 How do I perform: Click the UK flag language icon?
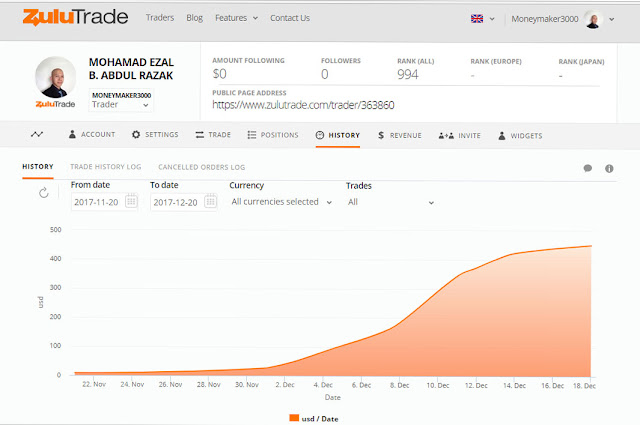click(x=477, y=18)
